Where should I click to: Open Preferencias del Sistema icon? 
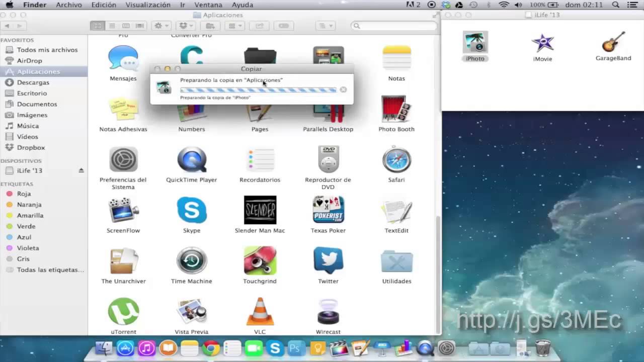coord(123,160)
